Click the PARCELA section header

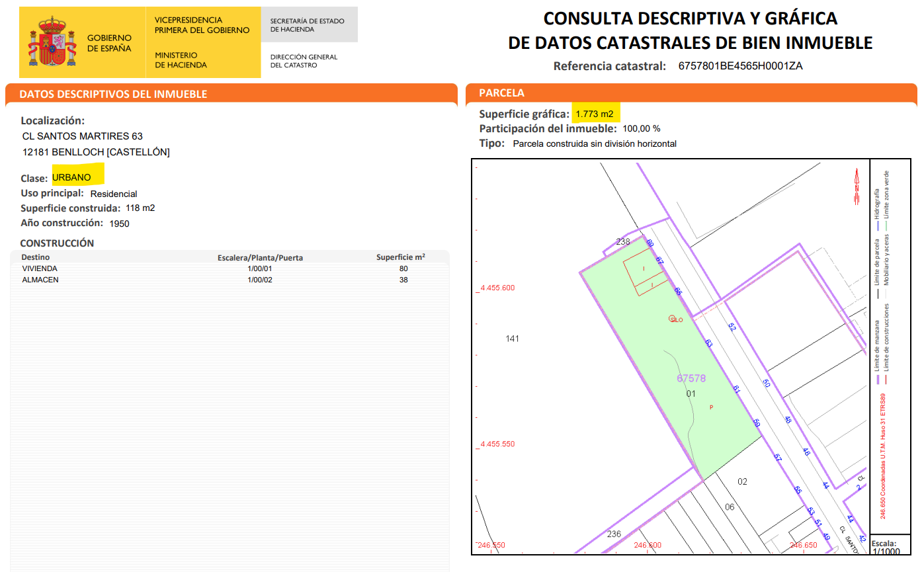(x=501, y=93)
